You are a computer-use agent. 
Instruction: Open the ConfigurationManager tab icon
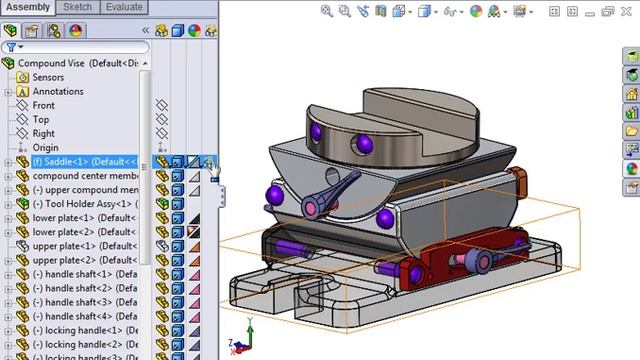click(x=53, y=31)
